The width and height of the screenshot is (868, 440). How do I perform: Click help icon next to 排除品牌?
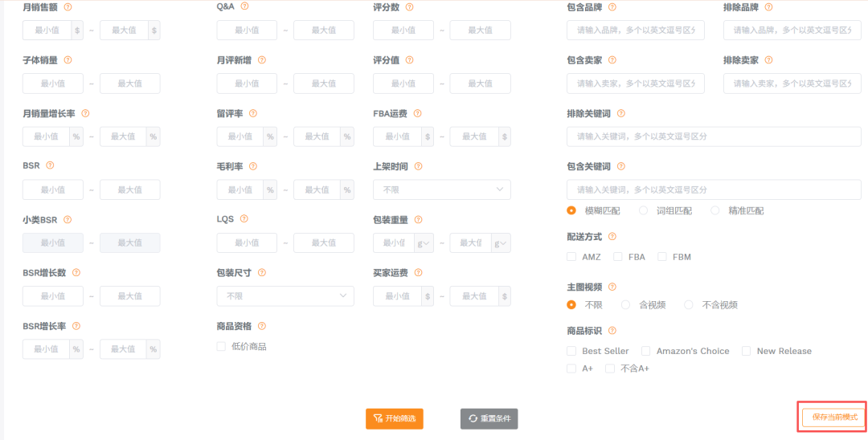[x=768, y=7]
